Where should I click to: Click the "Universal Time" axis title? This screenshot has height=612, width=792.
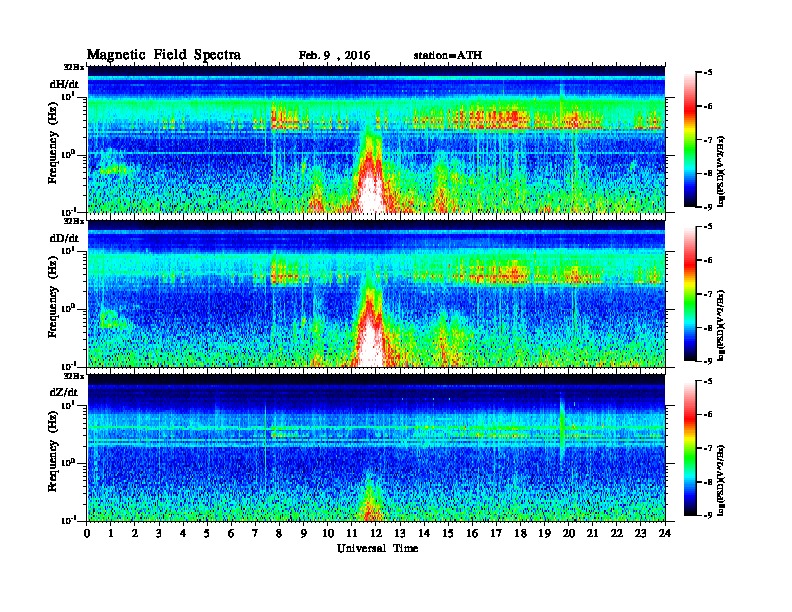377,548
